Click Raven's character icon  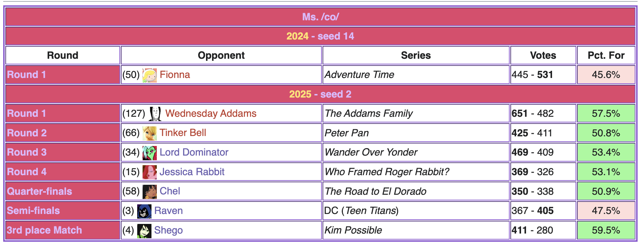[144, 211]
